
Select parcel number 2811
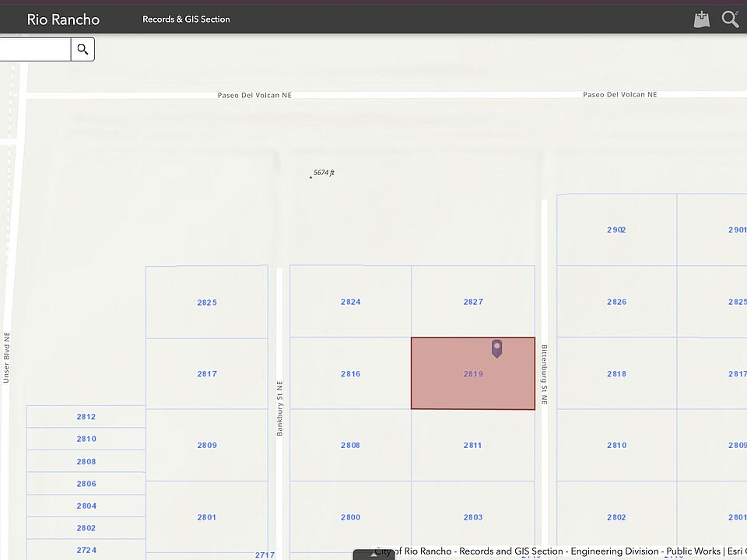point(472,445)
